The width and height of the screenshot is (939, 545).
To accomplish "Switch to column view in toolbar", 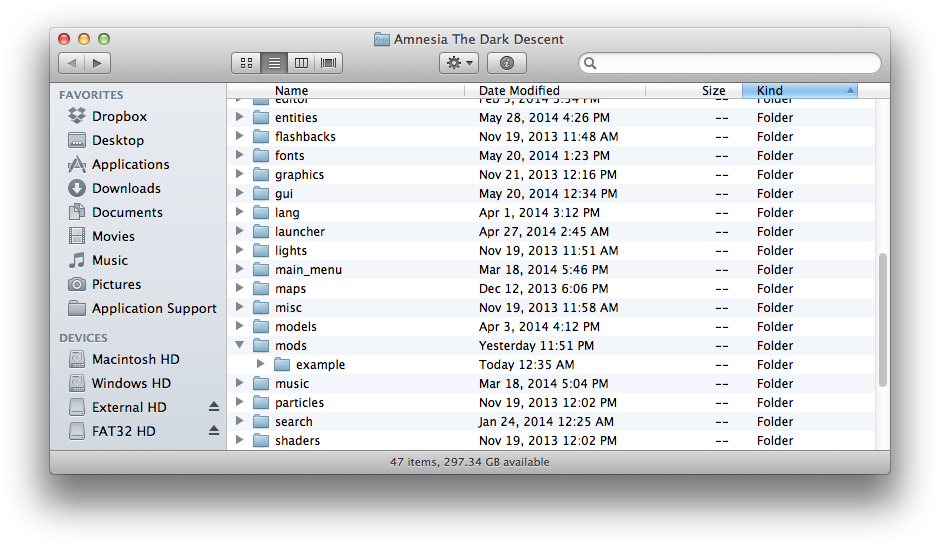I will 301,63.
